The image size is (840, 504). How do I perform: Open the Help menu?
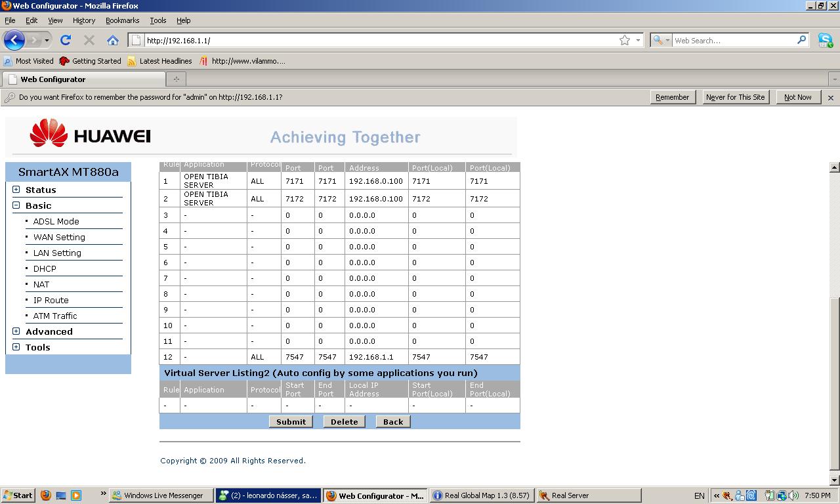pyautogui.click(x=184, y=20)
